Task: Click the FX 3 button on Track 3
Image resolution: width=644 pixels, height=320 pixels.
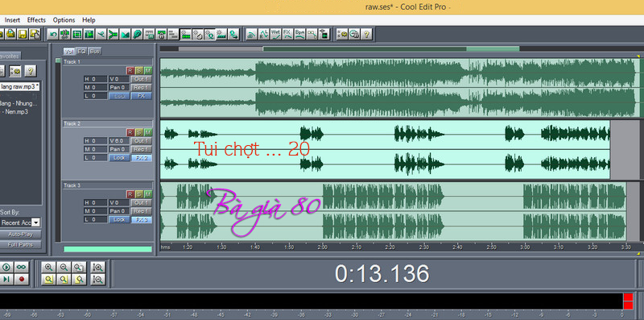Action: [x=142, y=219]
